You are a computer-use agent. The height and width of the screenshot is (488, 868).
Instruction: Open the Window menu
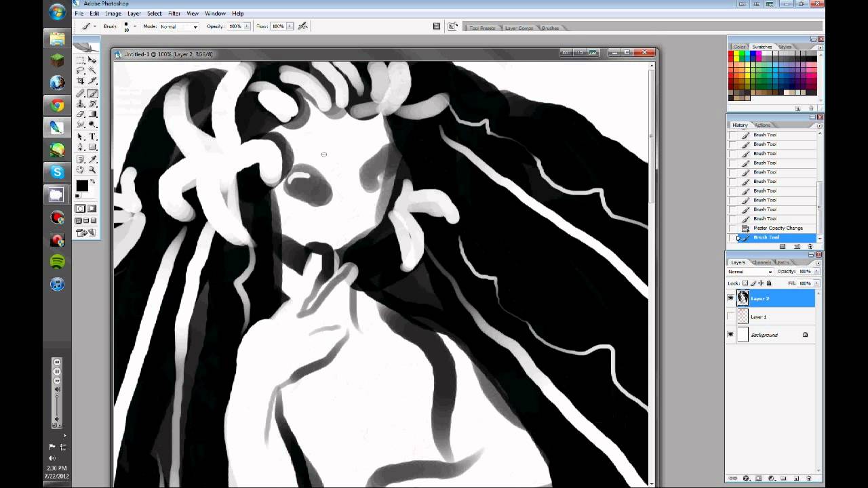[215, 14]
